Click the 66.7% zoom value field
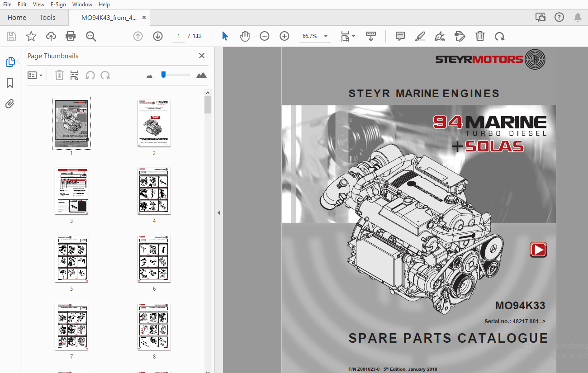Viewport: 588px width, 373px height. pos(310,36)
